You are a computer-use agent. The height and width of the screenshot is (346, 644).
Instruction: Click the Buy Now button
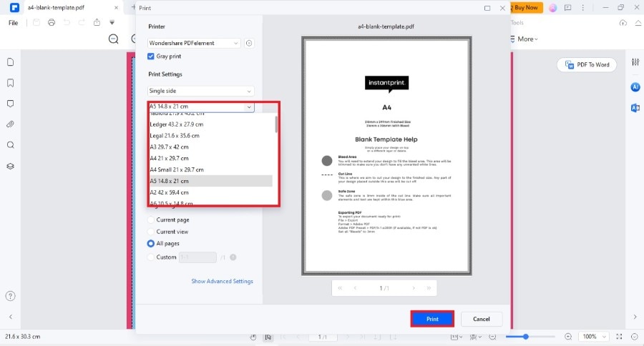pos(526,7)
